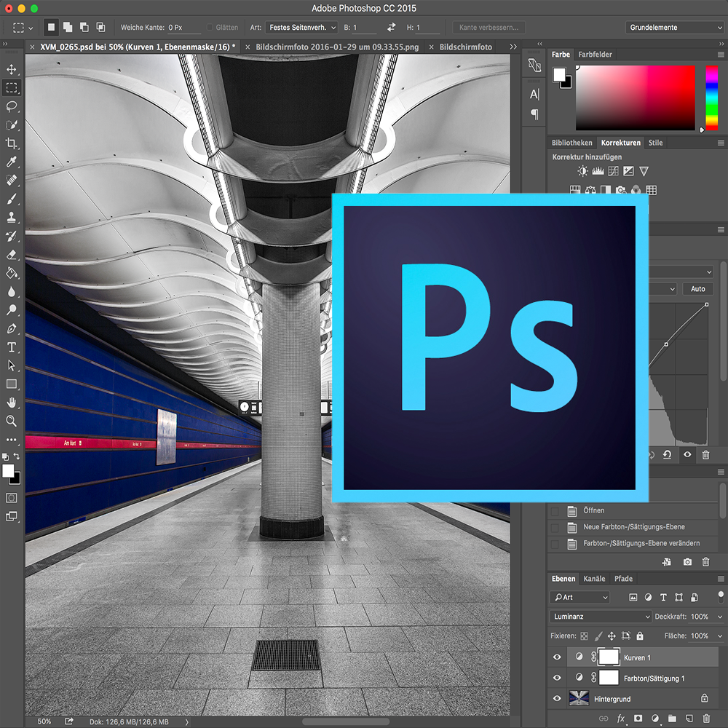728x728 pixels.
Task: Switch to the Stile tab
Action: [655, 143]
